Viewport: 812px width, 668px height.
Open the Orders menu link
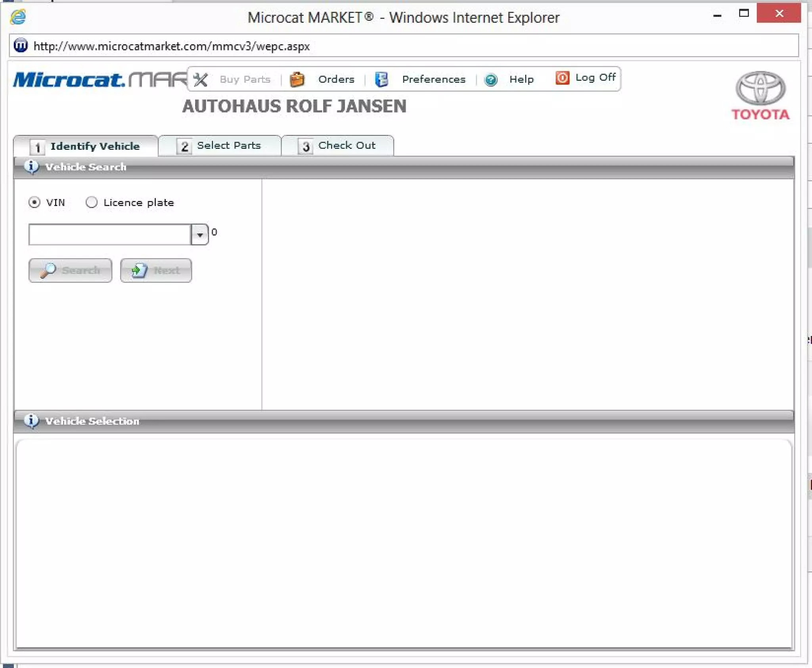336,79
